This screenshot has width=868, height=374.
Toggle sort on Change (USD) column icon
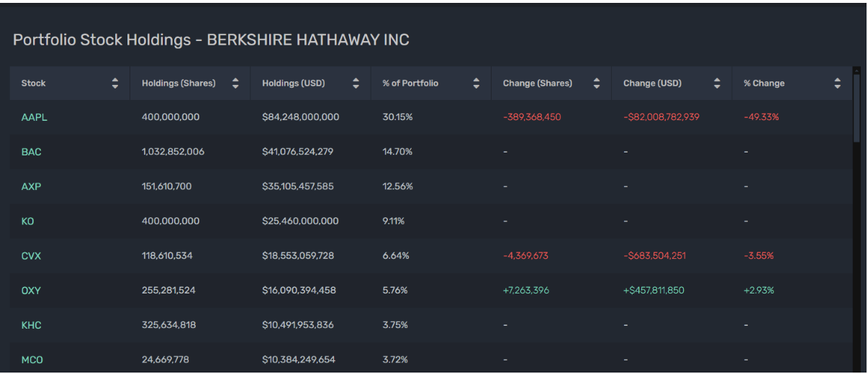point(717,83)
